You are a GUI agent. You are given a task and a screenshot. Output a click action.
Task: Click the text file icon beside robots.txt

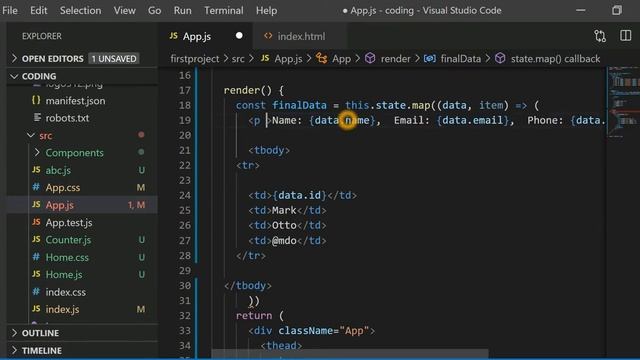[x=37, y=118]
